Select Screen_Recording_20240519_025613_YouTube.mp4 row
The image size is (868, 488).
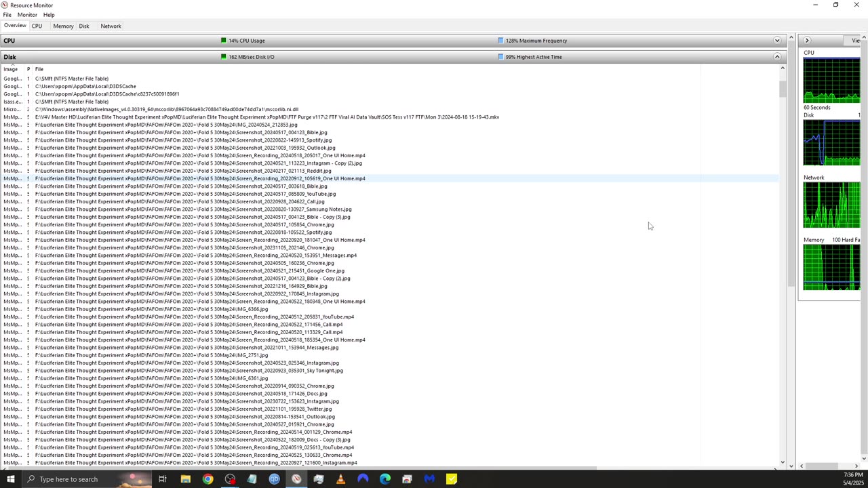(390, 447)
